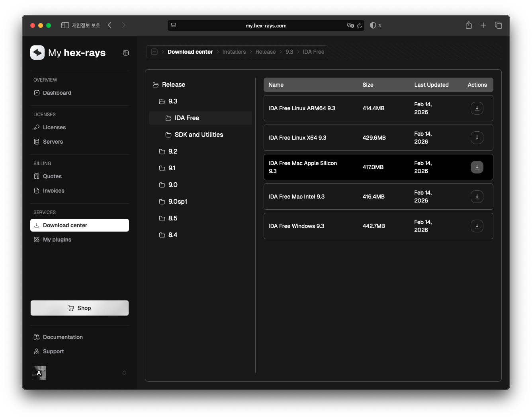Download IDA Free Windows 9.3 installer

[477, 226]
